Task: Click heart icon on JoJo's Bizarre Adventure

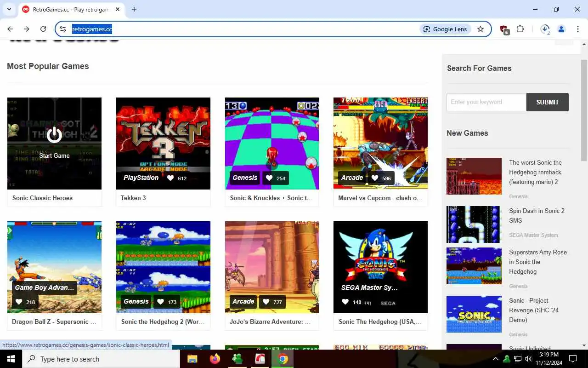Action: (x=266, y=302)
